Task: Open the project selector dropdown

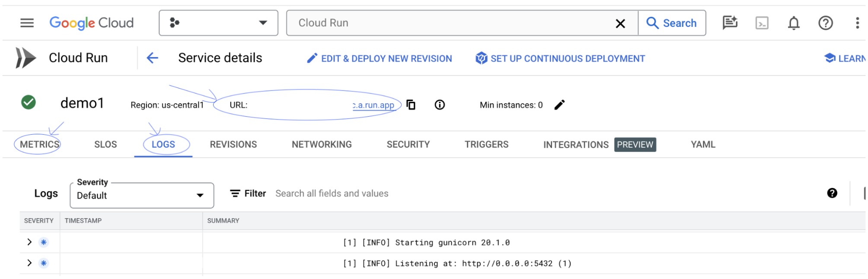Action: click(x=218, y=23)
